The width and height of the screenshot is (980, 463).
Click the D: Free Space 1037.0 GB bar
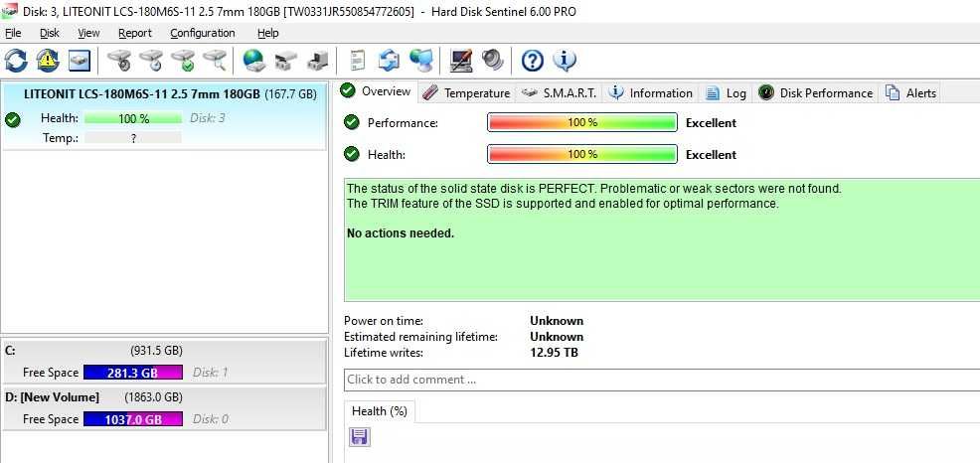click(133, 419)
